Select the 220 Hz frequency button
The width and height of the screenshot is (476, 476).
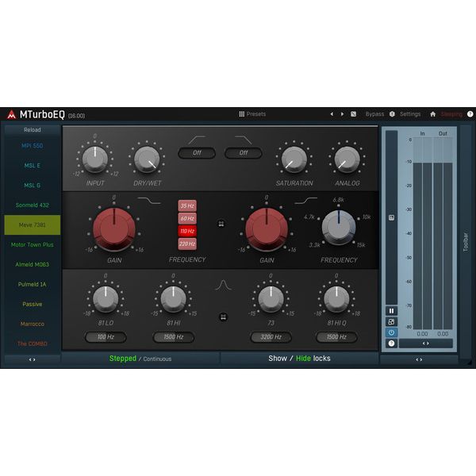187,244
